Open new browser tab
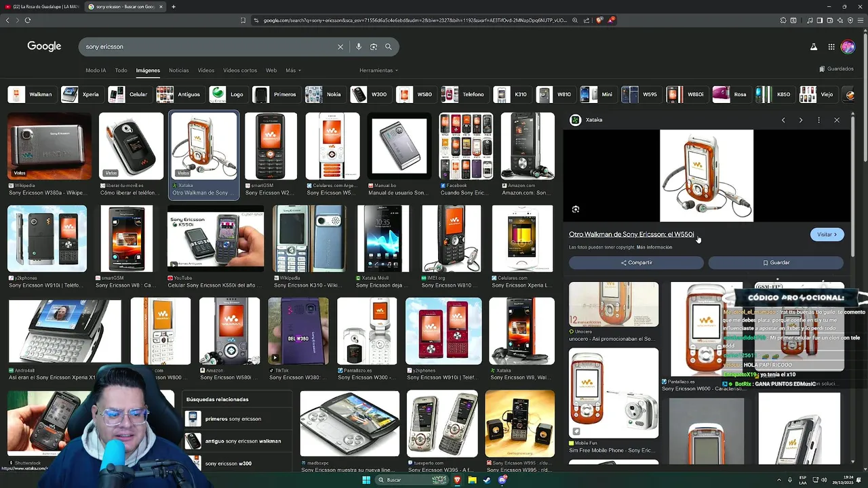Screen dimensions: 868x488 pyautogui.click(x=174, y=7)
